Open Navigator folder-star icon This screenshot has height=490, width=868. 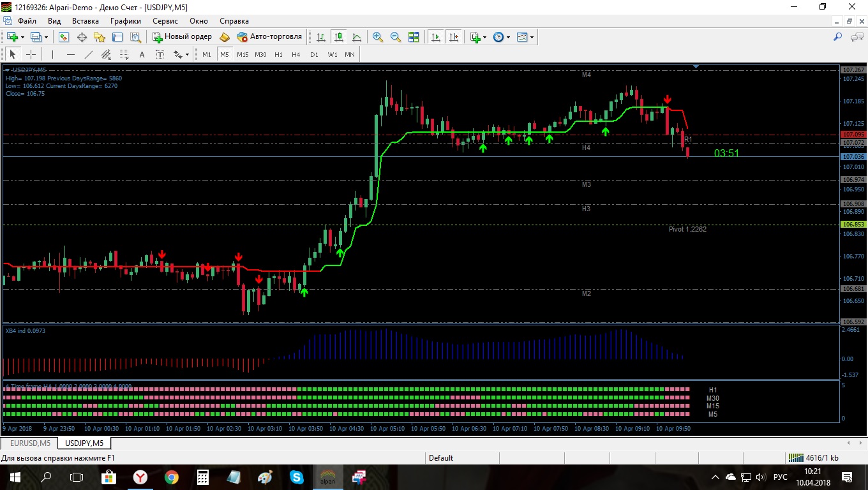(100, 37)
